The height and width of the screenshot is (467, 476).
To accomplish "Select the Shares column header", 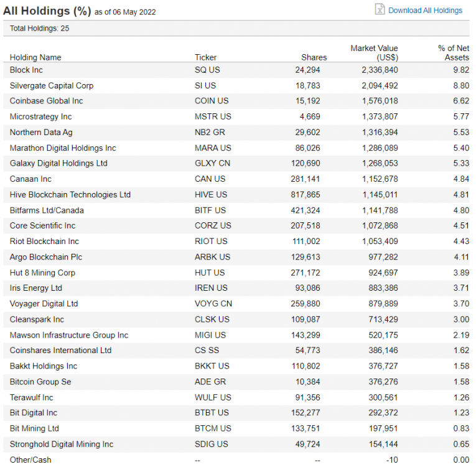I will (x=314, y=57).
